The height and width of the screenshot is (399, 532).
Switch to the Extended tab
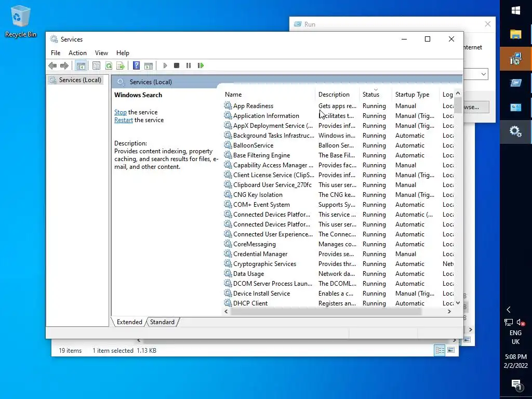tap(129, 322)
